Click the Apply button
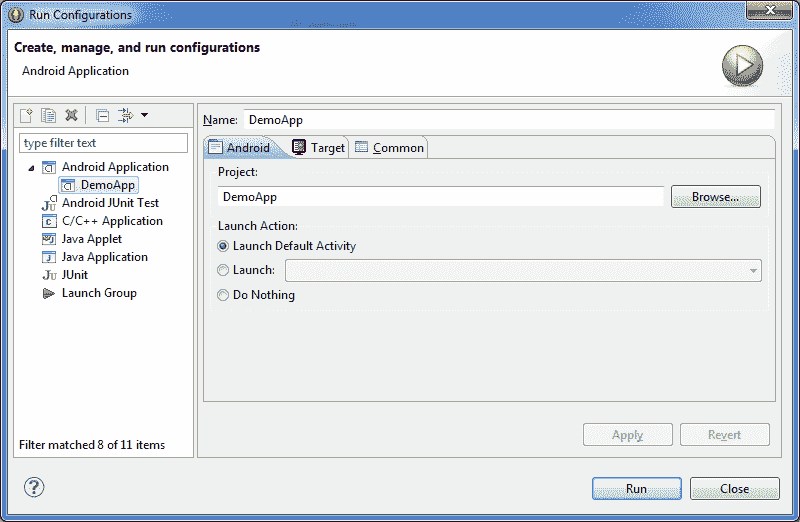This screenshot has width=800, height=522. [x=628, y=435]
